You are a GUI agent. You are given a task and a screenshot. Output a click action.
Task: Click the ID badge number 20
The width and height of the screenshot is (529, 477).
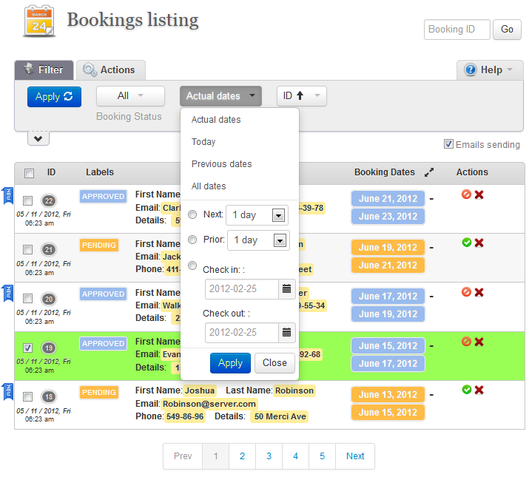pos(49,299)
